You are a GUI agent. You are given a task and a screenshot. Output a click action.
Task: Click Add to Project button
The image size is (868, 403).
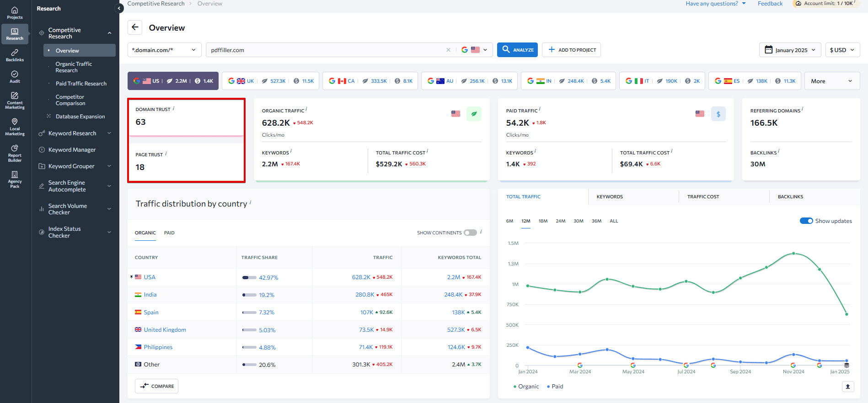(571, 50)
